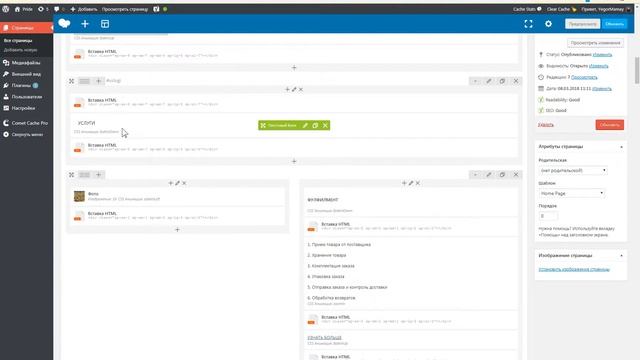Click move handle of the Фото row
Screen dimensions: 640x360
point(71,175)
